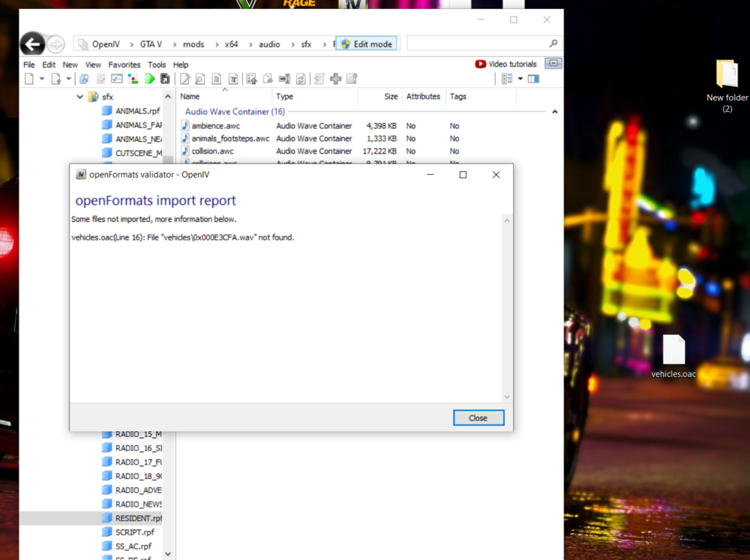Open the Tools menu
The height and width of the screenshot is (560, 750).
[x=157, y=64]
